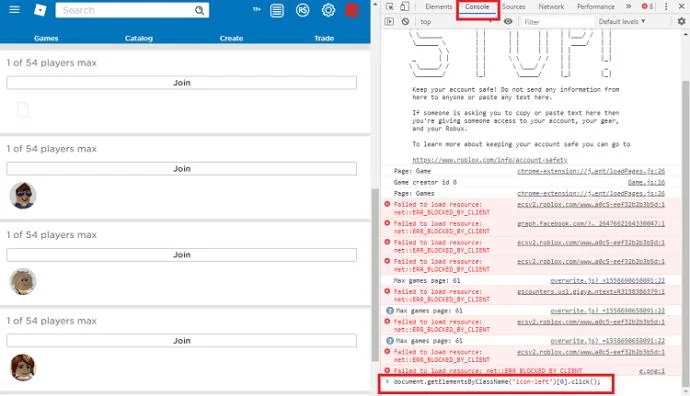Open the Robux balance icon
Viewport: 690px width, 396px height.
[302, 10]
